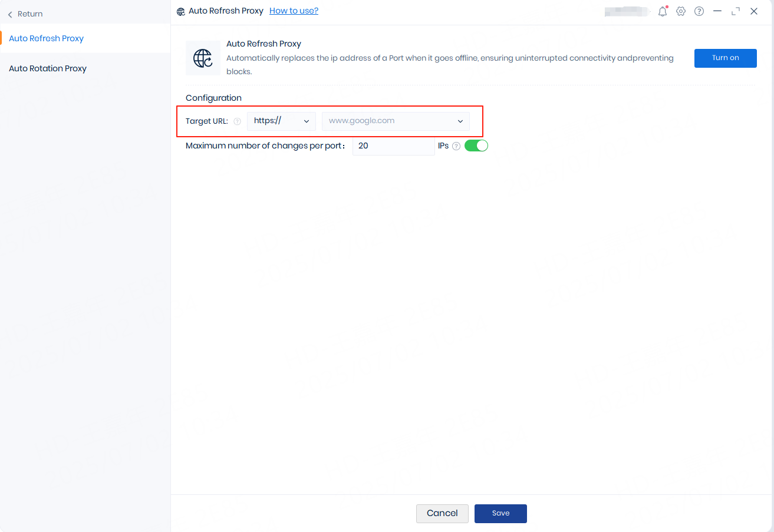Maximize the window using the expand icon
774x532 pixels.
(x=735, y=11)
